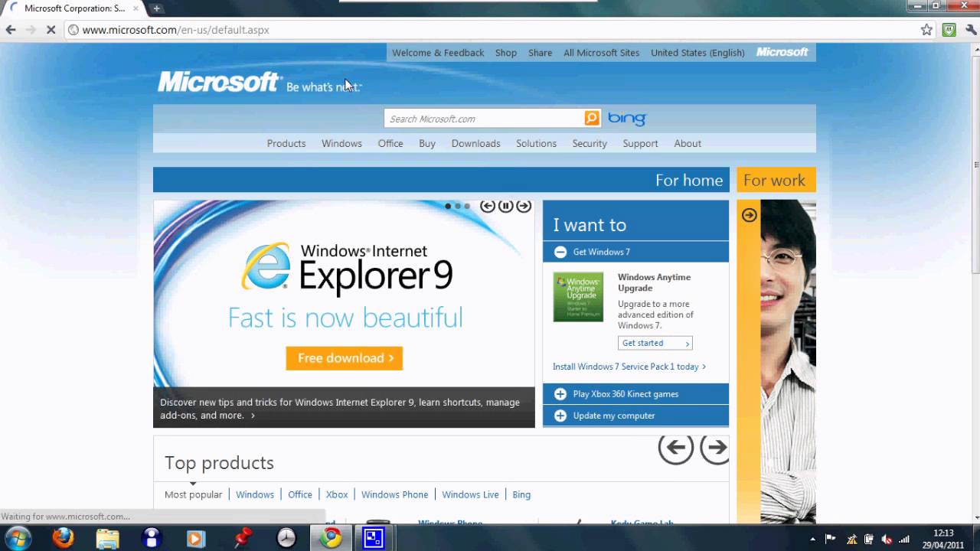
Task: Select the third banner slide dot
Action: coord(467,206)
